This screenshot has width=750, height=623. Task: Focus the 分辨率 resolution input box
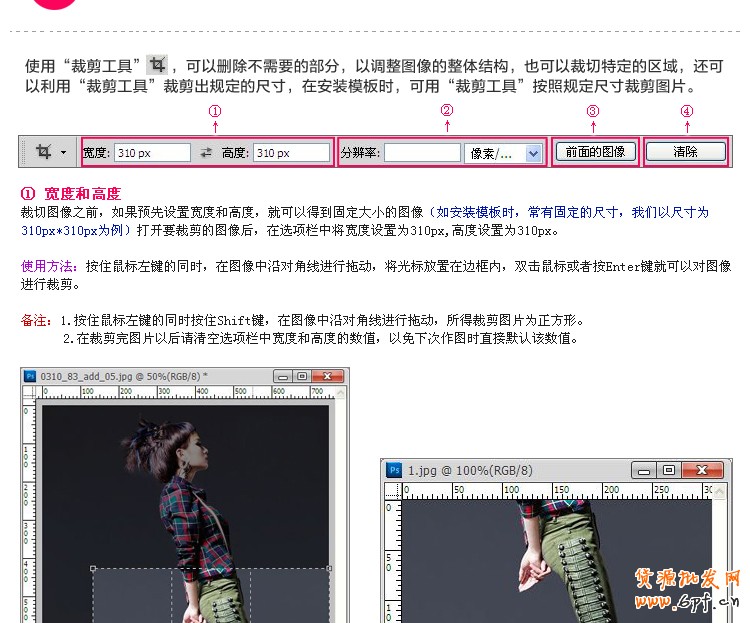(x=421, y=153)
